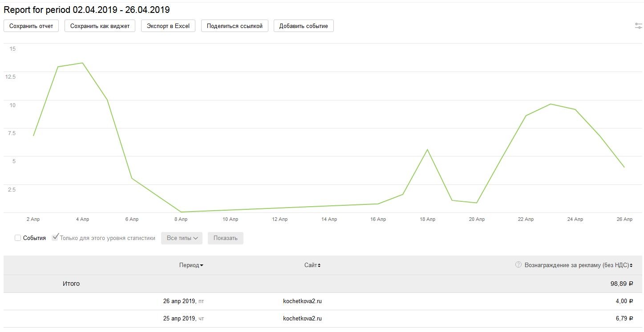Click the chart data point at 18 Апр
The image size is (644, 332).
(427, 149)
